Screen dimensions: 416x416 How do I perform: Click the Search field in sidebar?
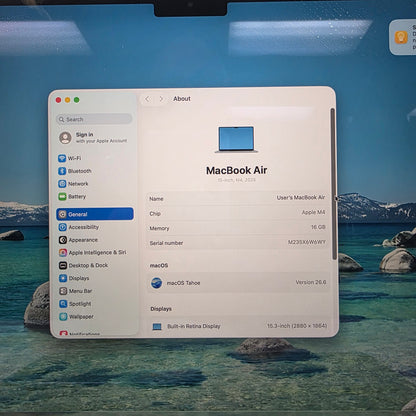click(94, 119)
